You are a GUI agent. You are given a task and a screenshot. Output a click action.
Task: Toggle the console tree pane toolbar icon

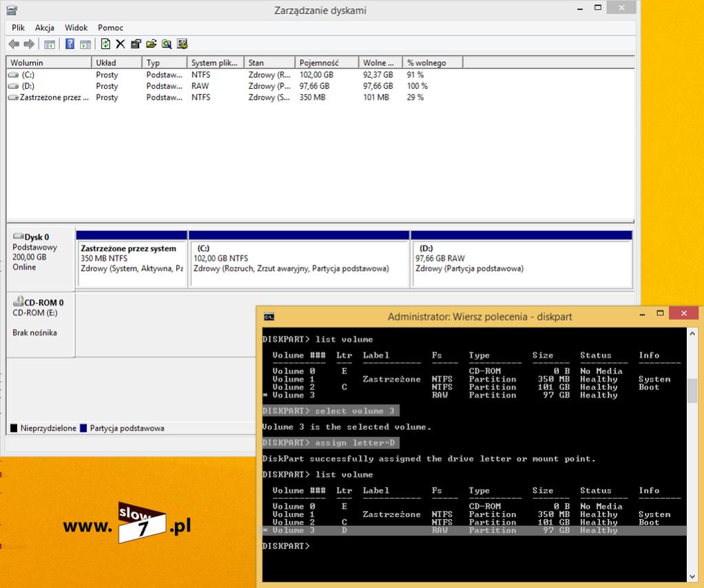[50, 44]
